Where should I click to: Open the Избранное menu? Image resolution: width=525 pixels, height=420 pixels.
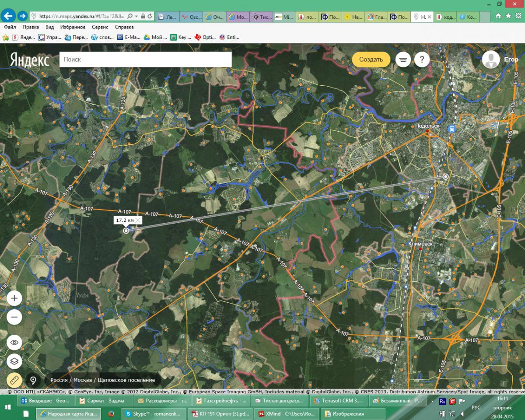73,27
